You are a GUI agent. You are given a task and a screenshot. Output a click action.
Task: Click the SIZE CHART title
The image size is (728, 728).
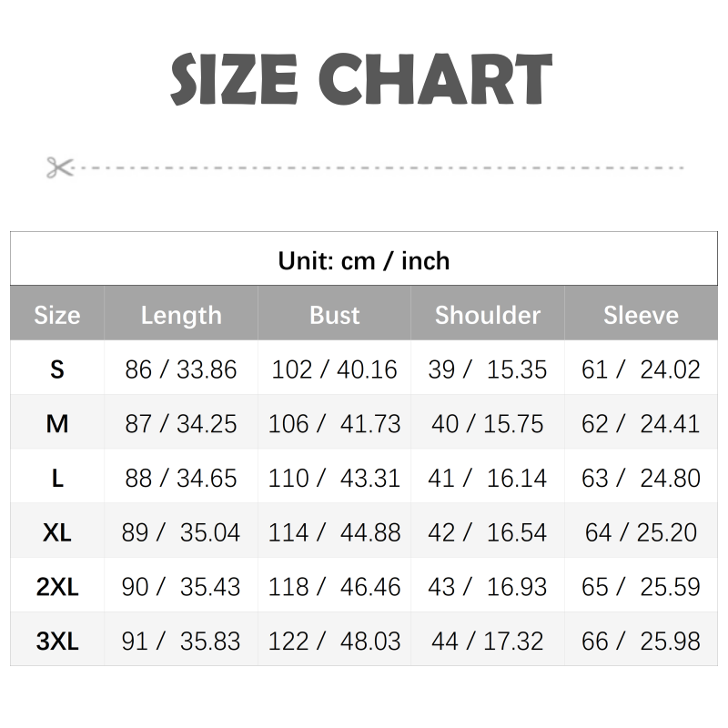tap(361, 80)
